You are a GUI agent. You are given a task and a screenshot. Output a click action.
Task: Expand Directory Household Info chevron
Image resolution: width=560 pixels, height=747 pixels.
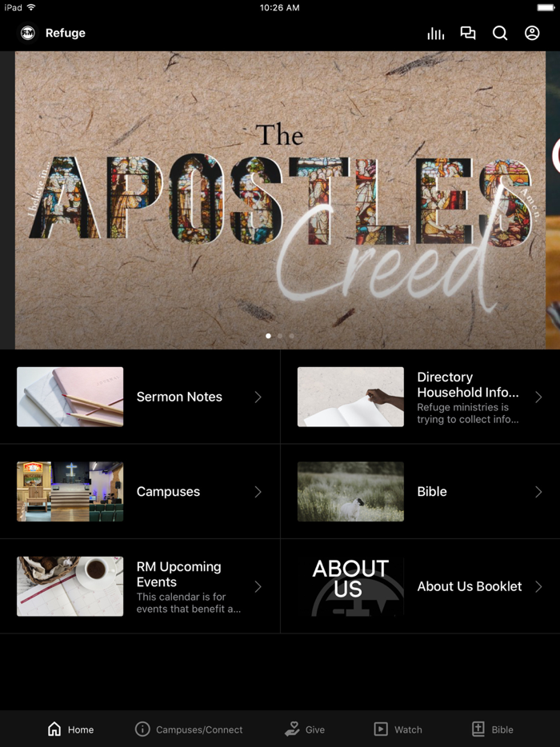point(538,397)
